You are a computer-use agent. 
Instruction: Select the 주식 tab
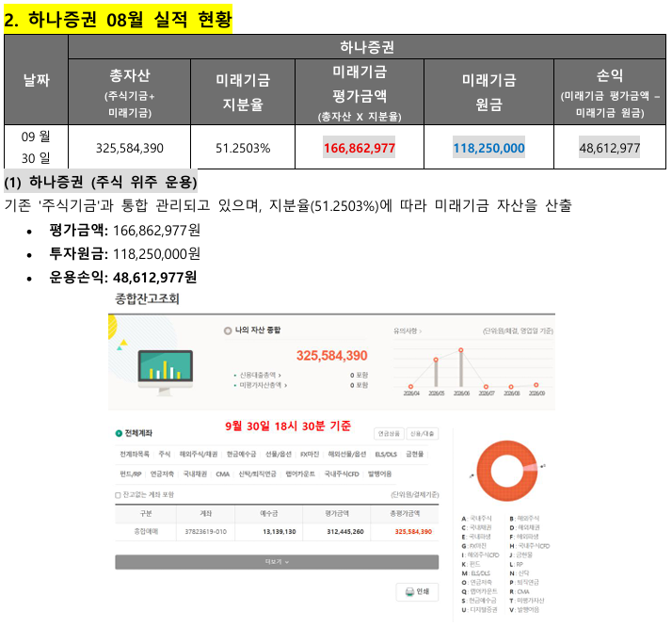click(165, 454)
